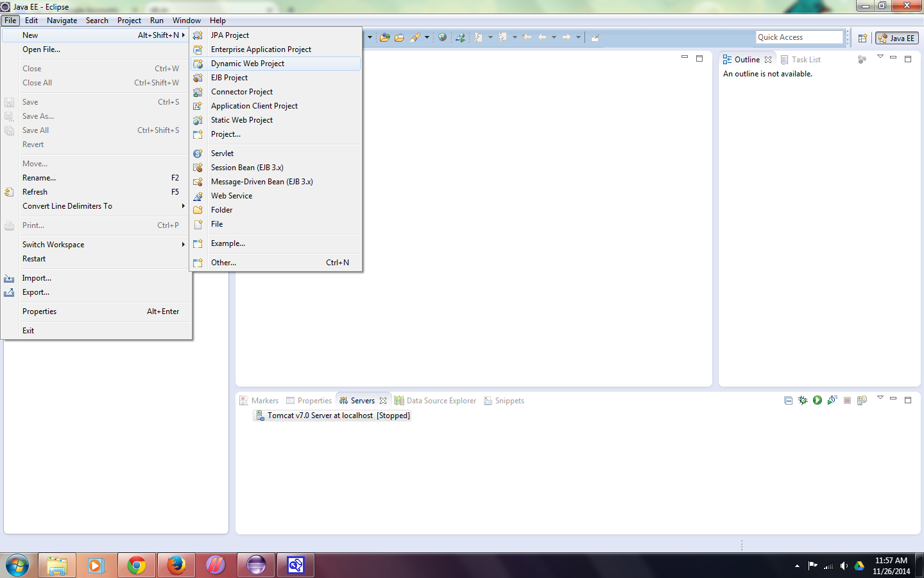Maximize the Servers view panel
The width and height of the screenshot is (924, 578).
tap(908, 400)
